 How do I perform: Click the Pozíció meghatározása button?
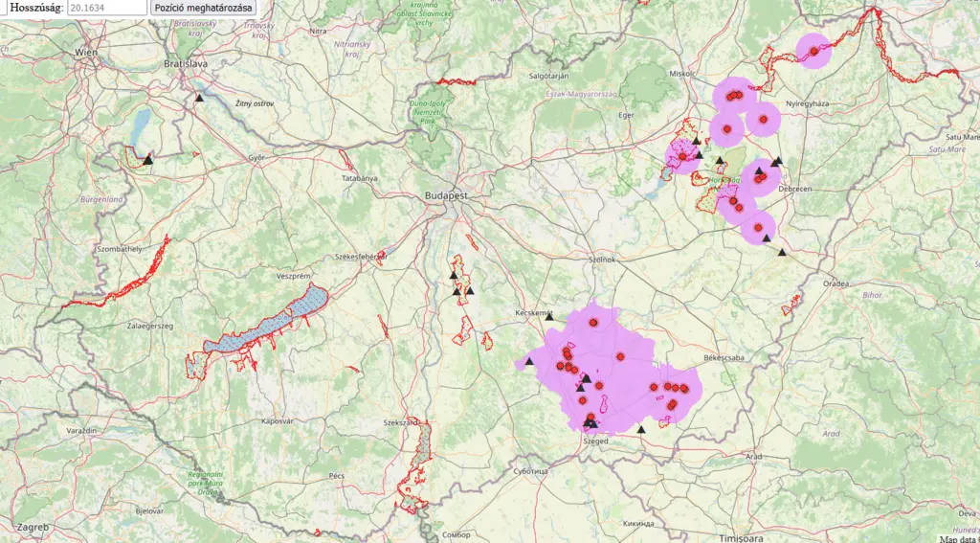point(203,8)
